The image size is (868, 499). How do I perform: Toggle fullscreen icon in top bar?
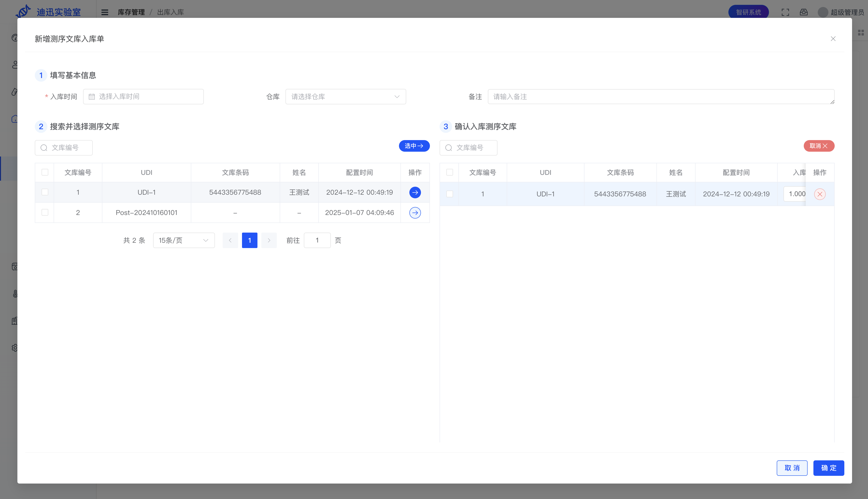coord(785,12)
